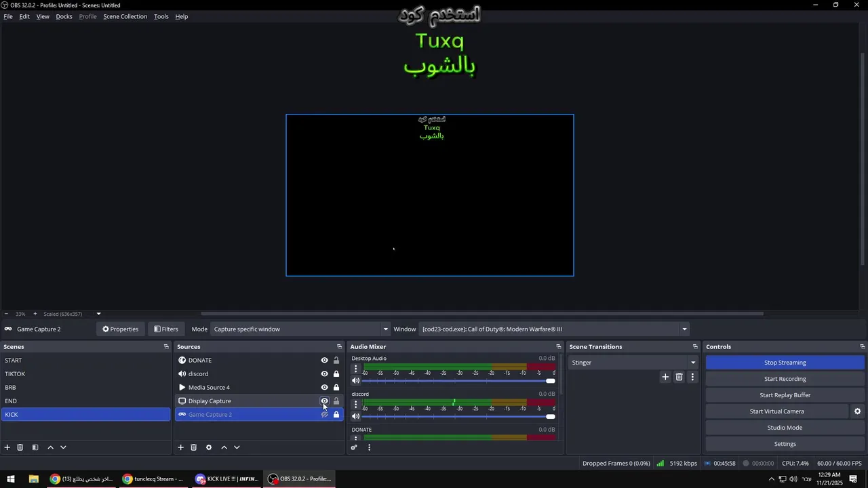Pop out the Controls dock
The height and width of the screenshot is (488, 868).
(863, 346)
